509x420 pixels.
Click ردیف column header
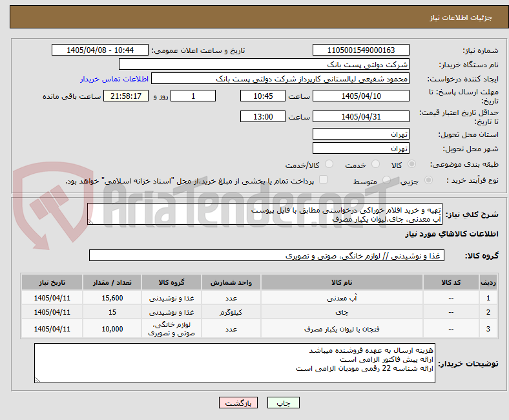click(488, 282)
